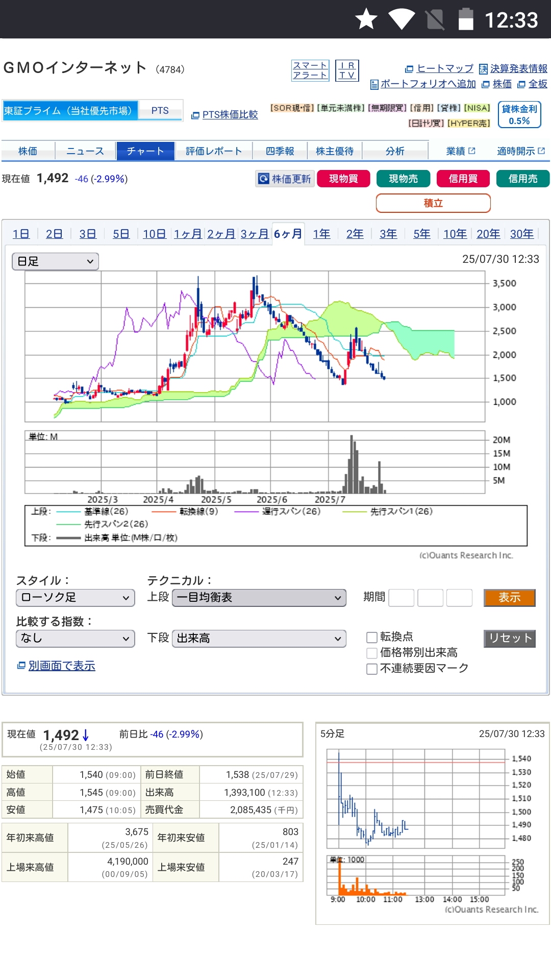Tap the 積立 button
Screen dimensions: 551x980
433,203
